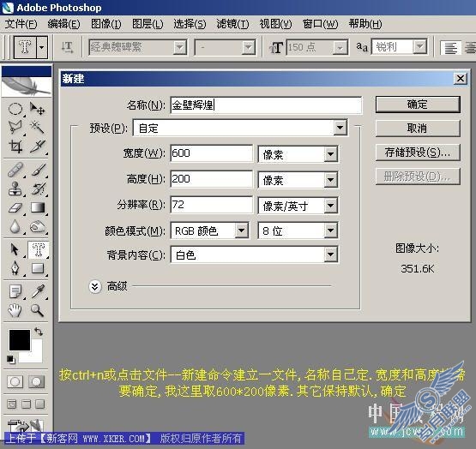Click the width field showing 600

coord(211,153)
